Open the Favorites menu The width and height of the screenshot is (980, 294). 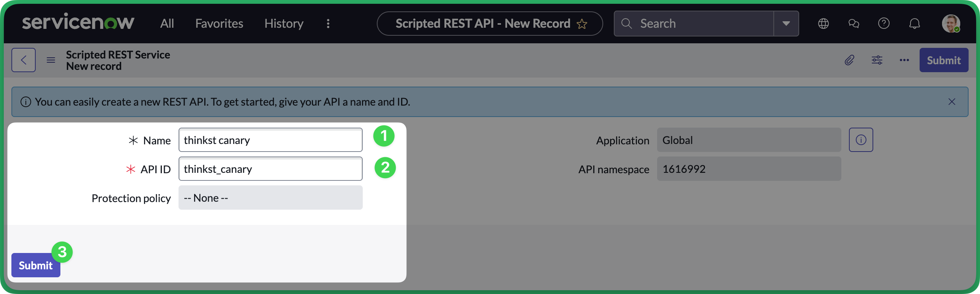[219, 24]
